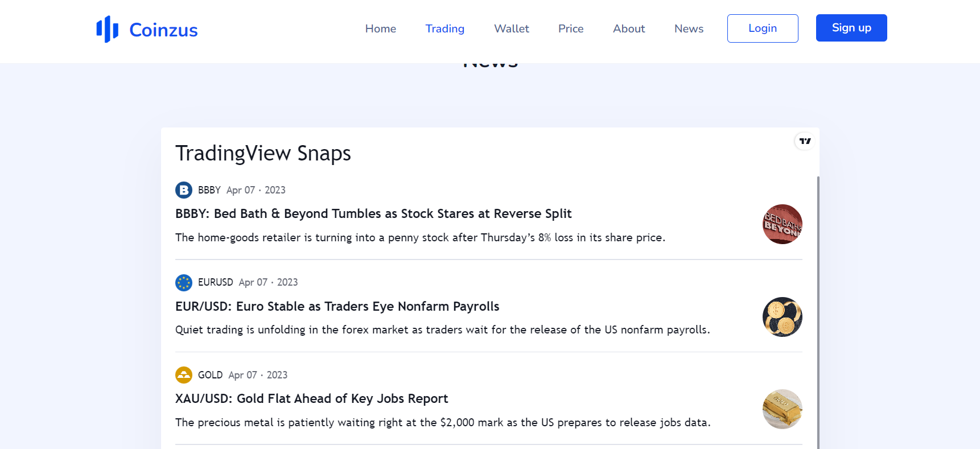Open the euro coins article thumbnail
This screenshot has width=980, height=449.
coord(782,317)
